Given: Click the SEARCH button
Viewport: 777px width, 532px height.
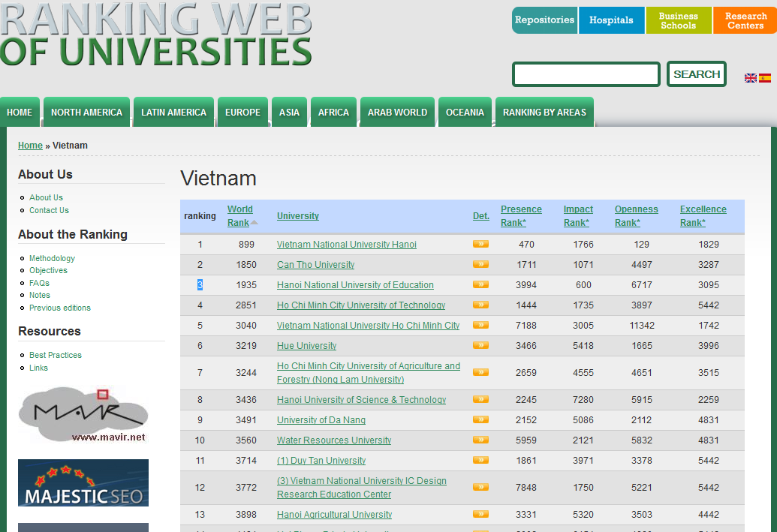Looking at the screenshot, I should (x=697, y=74).
